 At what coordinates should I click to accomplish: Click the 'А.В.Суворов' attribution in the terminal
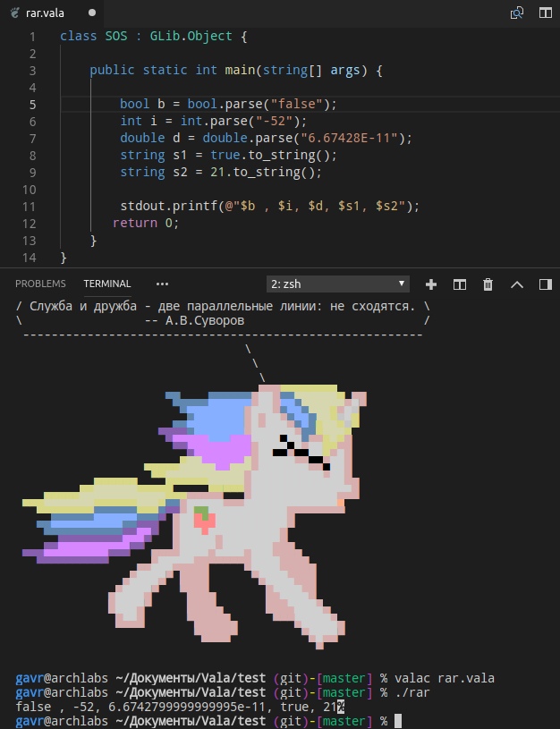point(204,321)
